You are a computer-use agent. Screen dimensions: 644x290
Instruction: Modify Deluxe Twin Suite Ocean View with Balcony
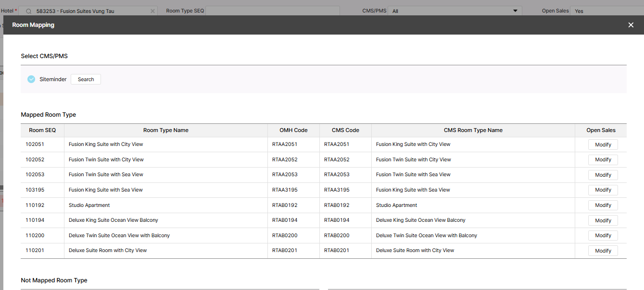click(603, 235)
